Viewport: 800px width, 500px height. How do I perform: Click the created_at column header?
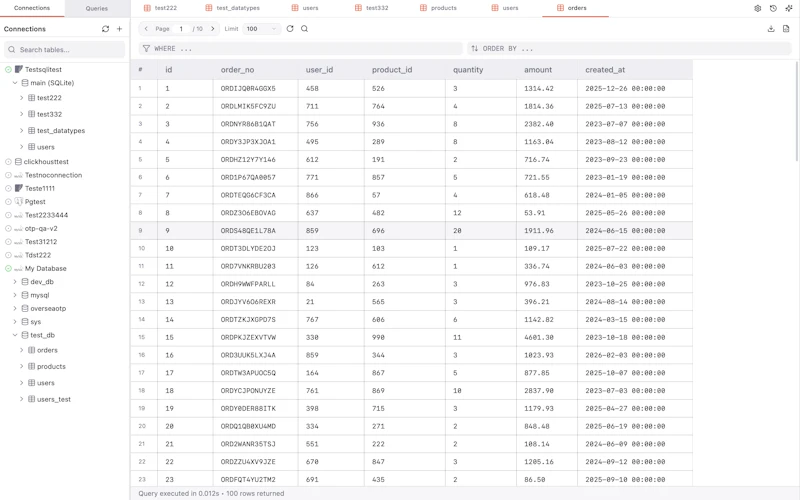(635, 69)
